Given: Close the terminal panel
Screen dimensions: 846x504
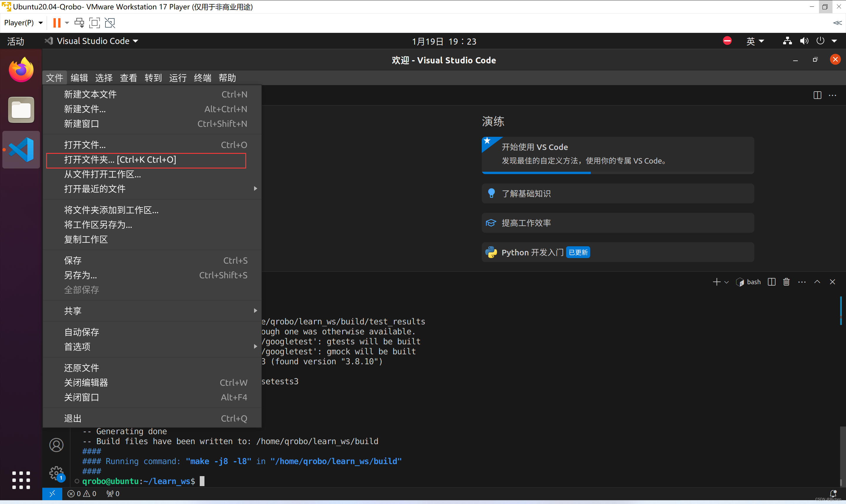Looking at the screenshot, I should pyautogui.click(x=832, y=282).
